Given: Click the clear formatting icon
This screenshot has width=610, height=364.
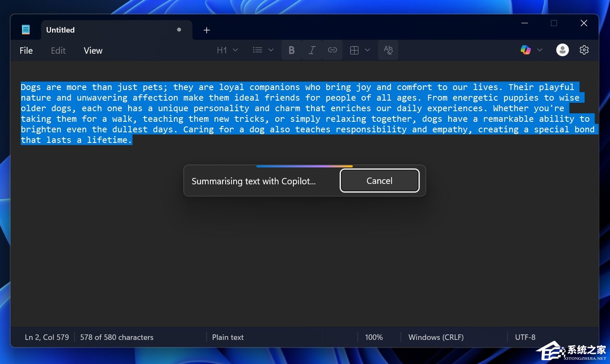Looking at the screenshot, I should point(388,50).
